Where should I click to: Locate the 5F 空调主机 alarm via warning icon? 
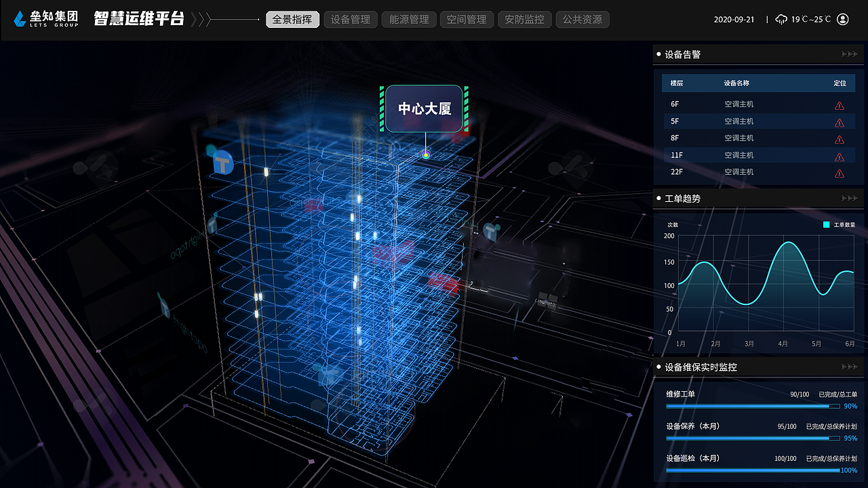pos(840,121)
